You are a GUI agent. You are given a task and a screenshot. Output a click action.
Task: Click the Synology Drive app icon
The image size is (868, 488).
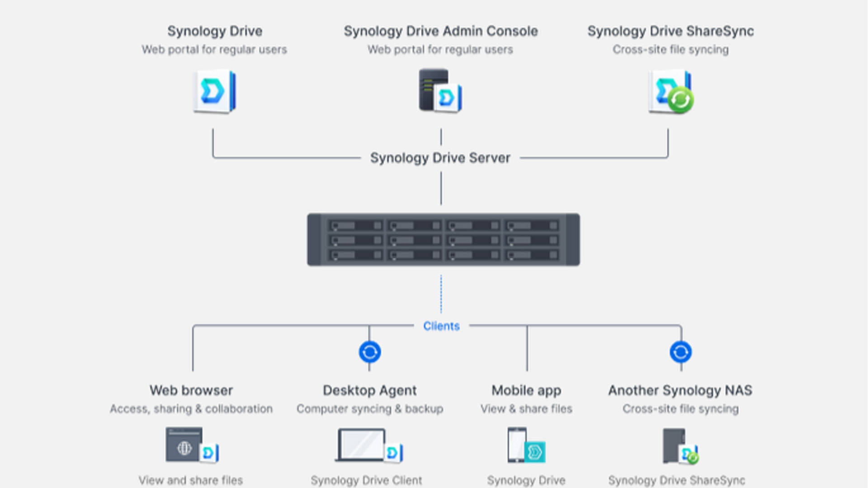tap(215, 91)
